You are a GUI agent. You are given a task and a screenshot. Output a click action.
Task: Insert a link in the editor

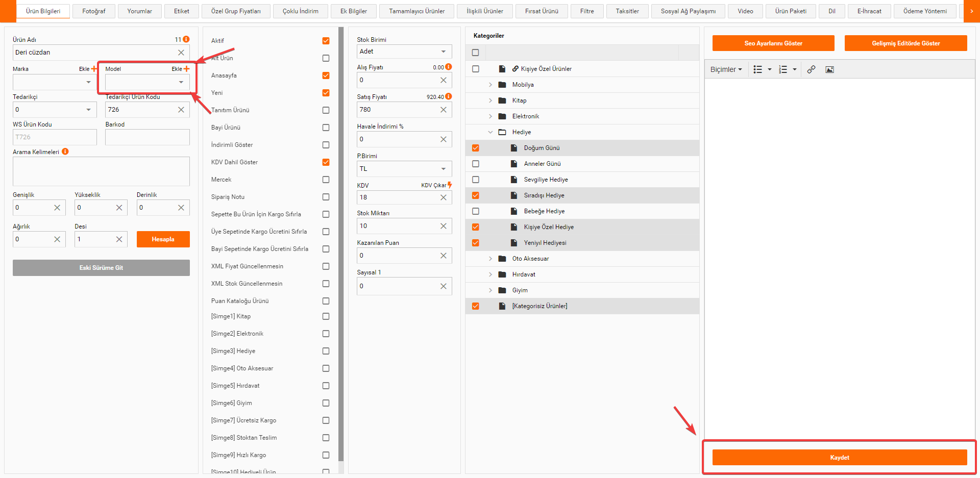coord(811,69)
